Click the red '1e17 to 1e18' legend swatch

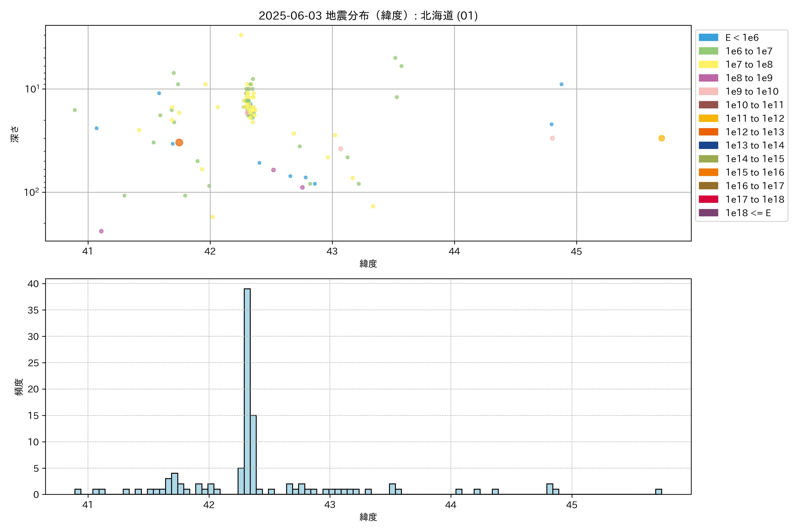(708, 199)
